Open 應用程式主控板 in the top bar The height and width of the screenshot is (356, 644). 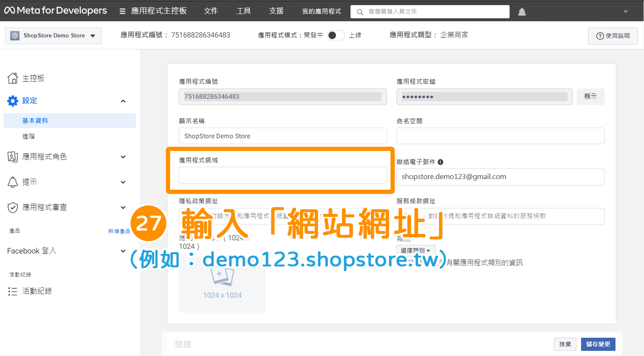coord(159,11)
